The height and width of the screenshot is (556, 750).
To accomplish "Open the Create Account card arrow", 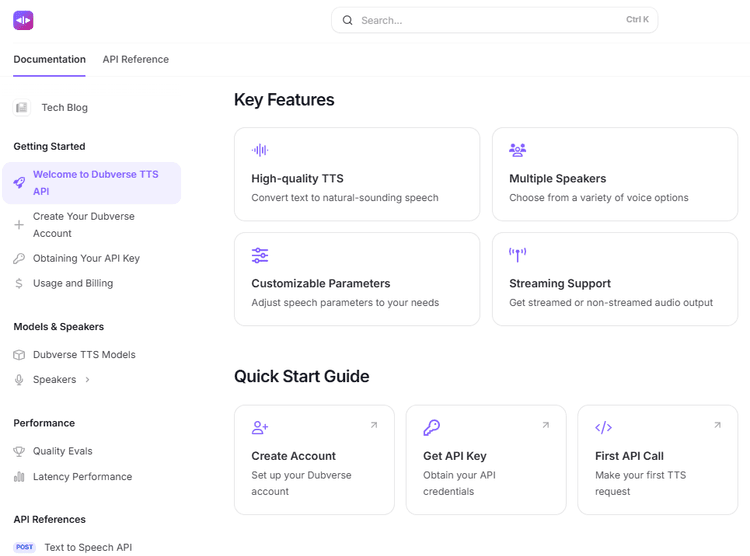I will tap(374, 425).
